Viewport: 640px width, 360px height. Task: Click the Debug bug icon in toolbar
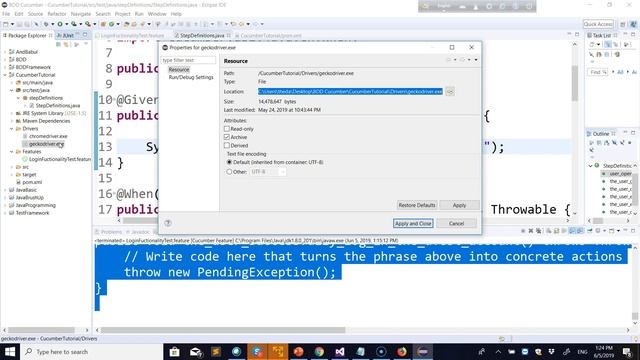46,24
